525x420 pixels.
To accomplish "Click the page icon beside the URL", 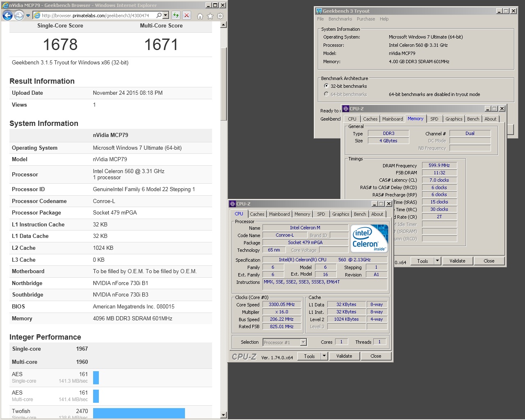I will [37, 16].
